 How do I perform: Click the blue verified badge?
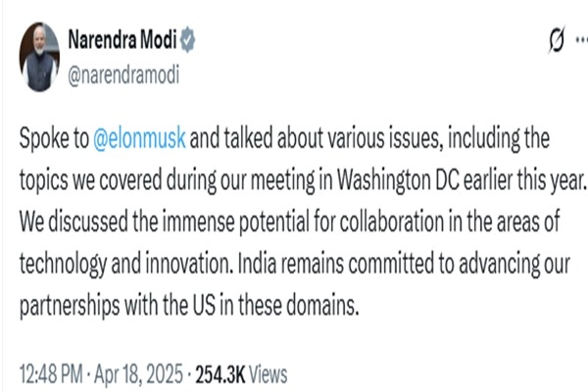(x=188, y=40)
